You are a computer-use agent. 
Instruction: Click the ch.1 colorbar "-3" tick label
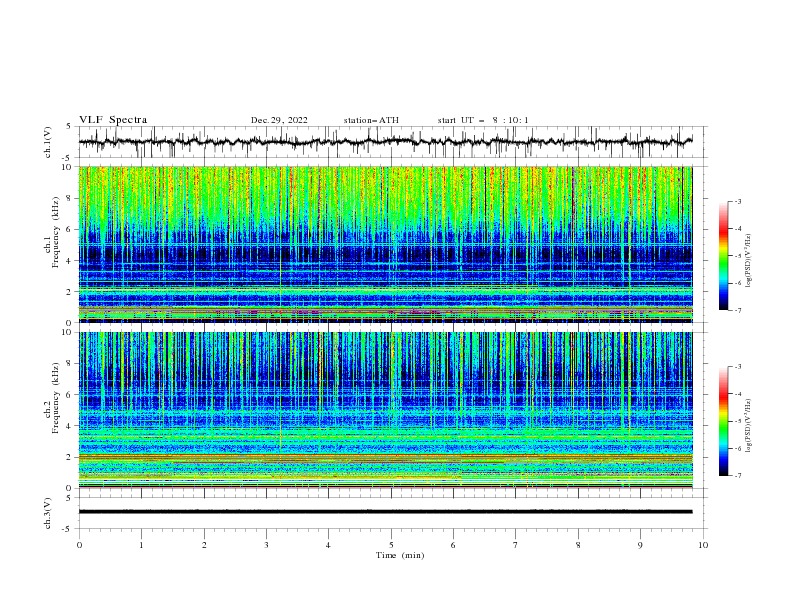(737, 201)
